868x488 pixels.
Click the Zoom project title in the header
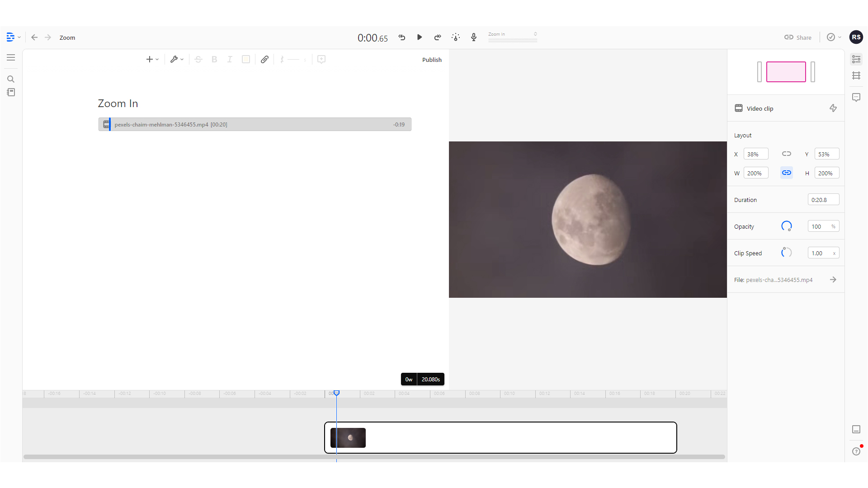point(67,38)
